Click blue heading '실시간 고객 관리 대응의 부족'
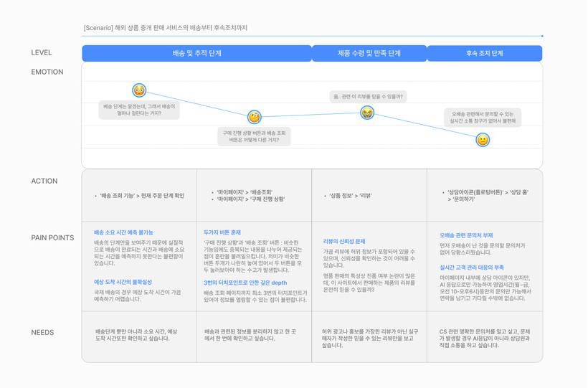Screen dimensions: 588x388 (x=472, y=268)
